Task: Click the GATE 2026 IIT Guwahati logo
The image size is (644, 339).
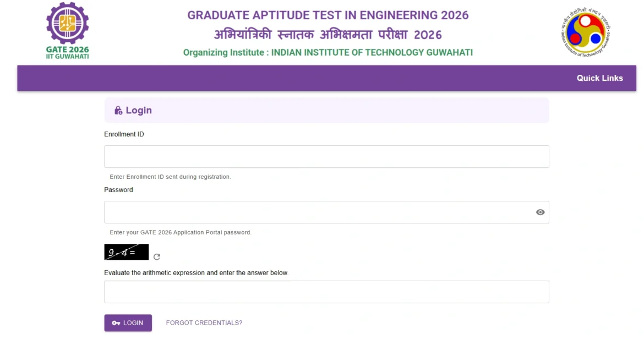Action: (67, 30)
